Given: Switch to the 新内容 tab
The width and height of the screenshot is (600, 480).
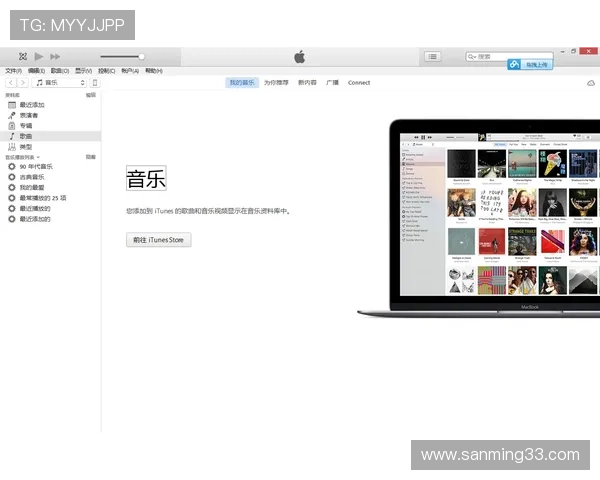Looking at the screenshot, I should tap(307, 83).
